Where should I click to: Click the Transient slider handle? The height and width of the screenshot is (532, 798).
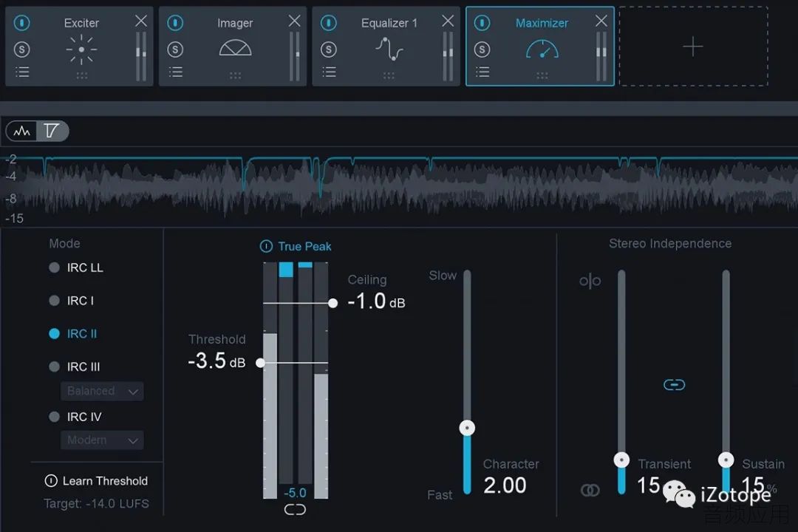click(621, 460)
